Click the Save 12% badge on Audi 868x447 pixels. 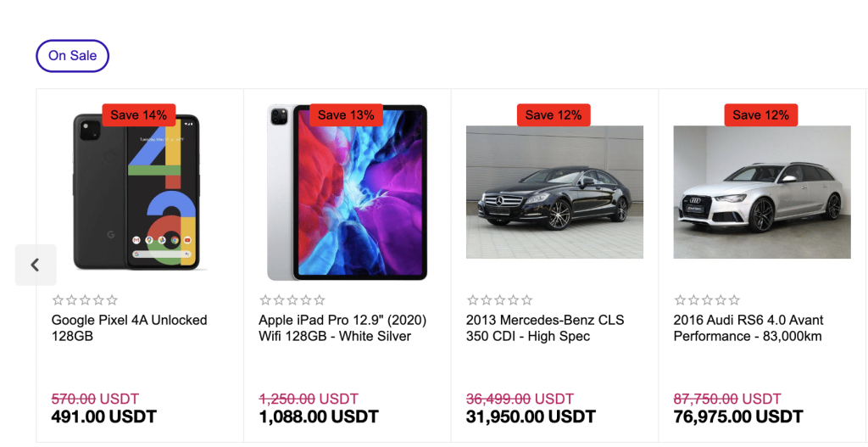(760, 115)
